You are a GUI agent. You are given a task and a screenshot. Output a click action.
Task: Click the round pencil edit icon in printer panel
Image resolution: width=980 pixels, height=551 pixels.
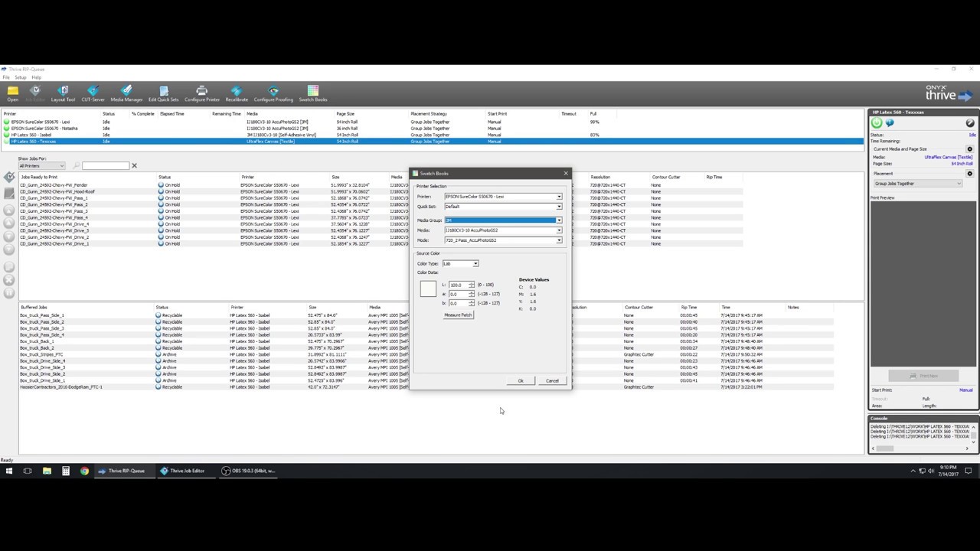[970, 122]
